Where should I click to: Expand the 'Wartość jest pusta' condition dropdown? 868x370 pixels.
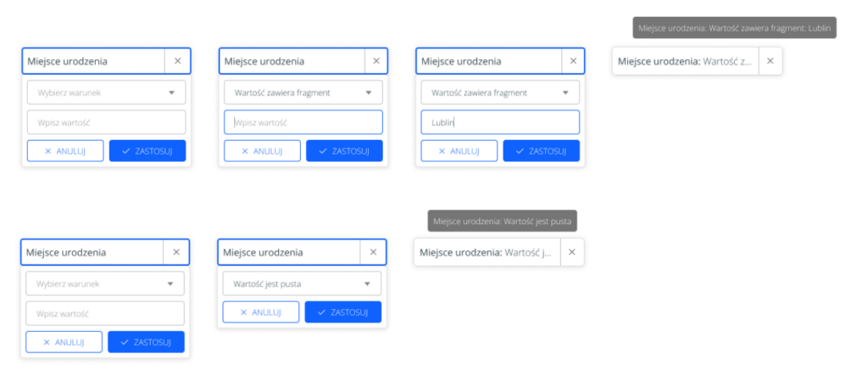[x=302, y=283]
